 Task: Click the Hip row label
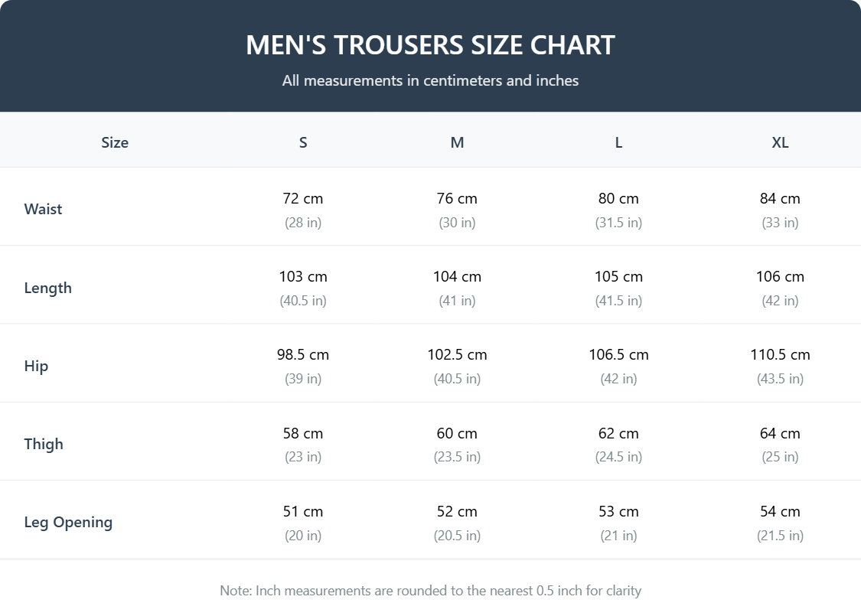point(36,366)
